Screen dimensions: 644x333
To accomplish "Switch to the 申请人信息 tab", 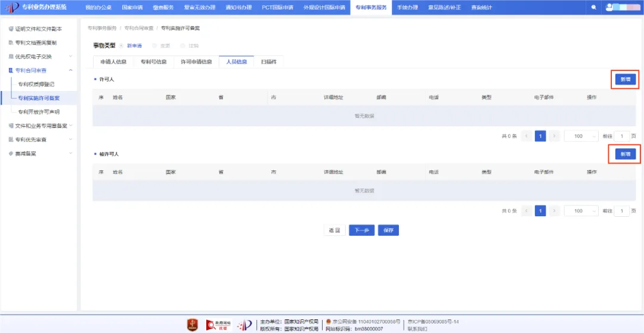I will pos(113,62).
